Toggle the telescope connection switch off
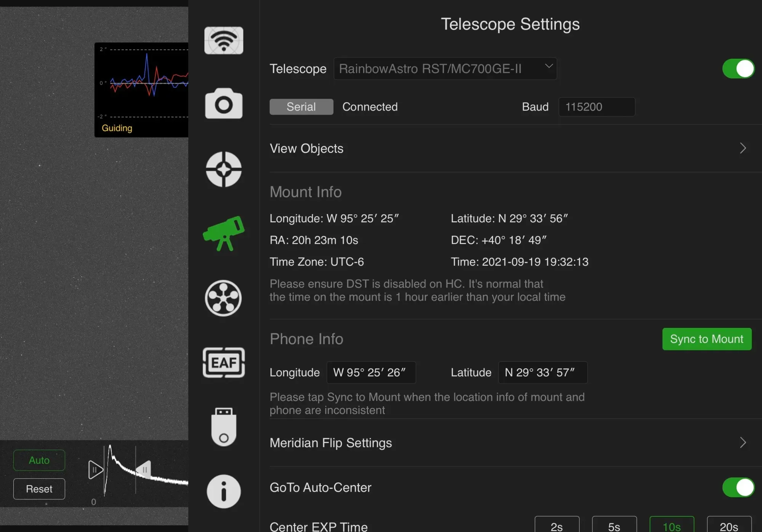 click(x=738, y=69)
